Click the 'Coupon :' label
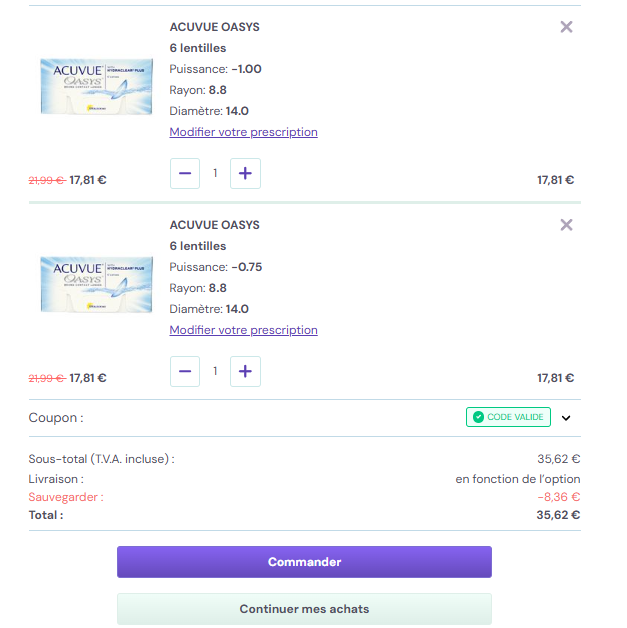 pos(56,418)
